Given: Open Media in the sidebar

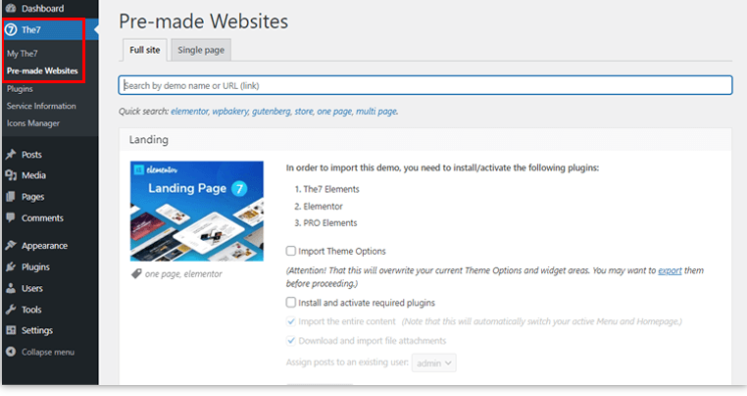Looking at the screenshot, I should coord(33,175).
